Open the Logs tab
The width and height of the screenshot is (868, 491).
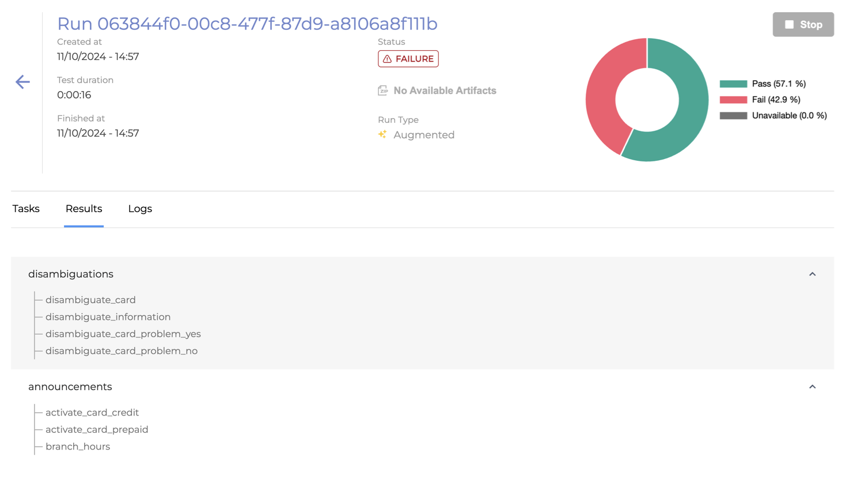click(x=140, y=209)
